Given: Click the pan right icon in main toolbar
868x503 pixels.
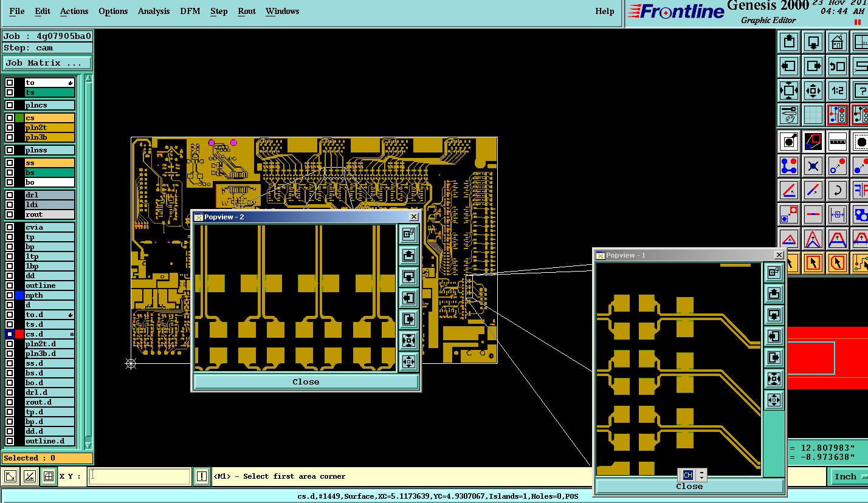Looking at the screenshot, I should pyautogui.click(x=813, y=66).
